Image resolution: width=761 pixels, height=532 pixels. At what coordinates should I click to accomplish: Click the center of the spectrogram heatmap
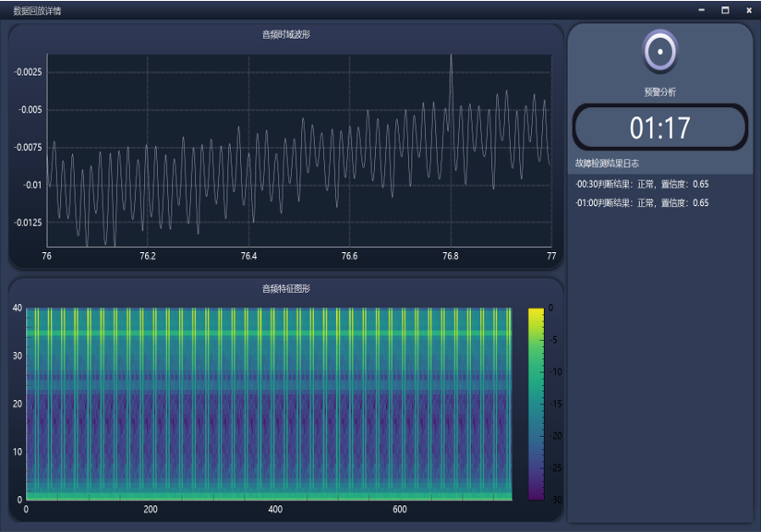pos(269,404)
